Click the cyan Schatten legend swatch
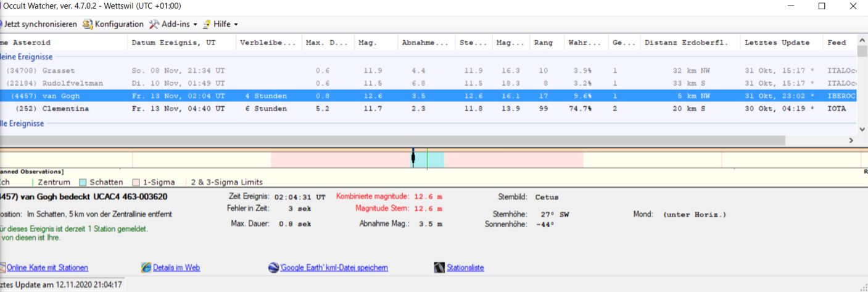 83,183
